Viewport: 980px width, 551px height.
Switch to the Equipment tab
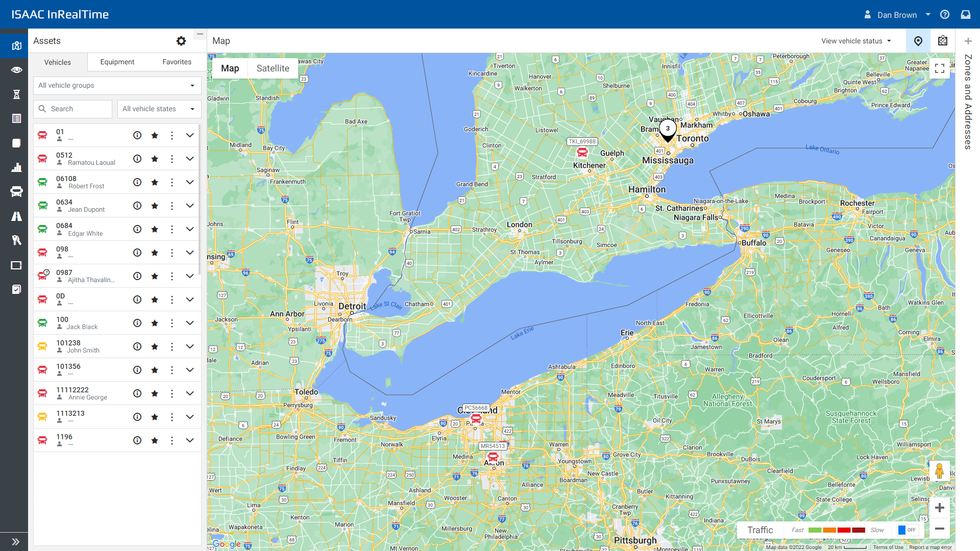(x=117, y=62)
